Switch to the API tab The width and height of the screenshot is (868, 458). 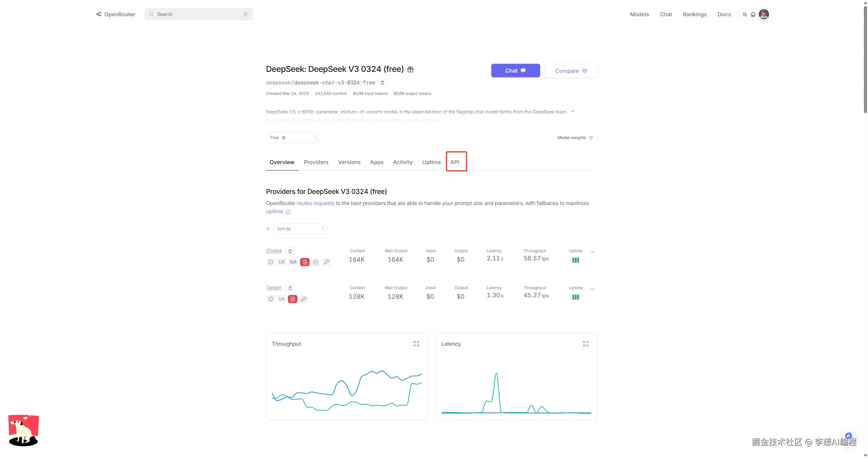[x=455, y=162]
